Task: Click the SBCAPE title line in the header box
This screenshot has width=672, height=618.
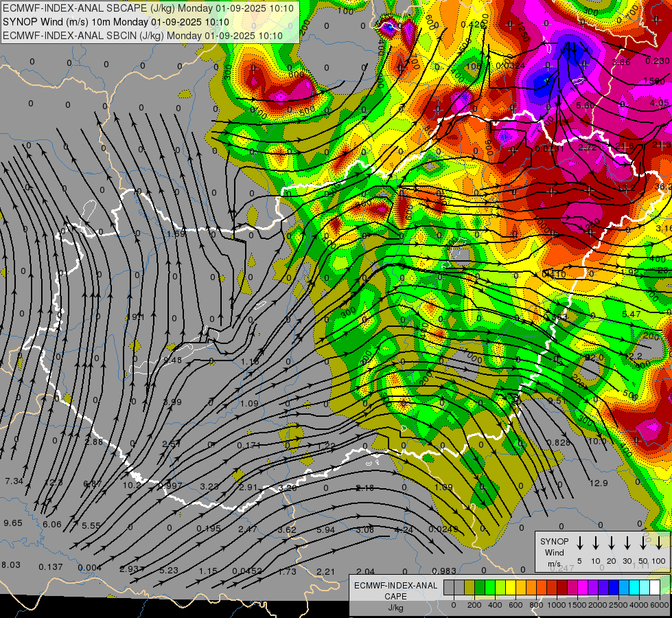Action: (x=148, y=8)
